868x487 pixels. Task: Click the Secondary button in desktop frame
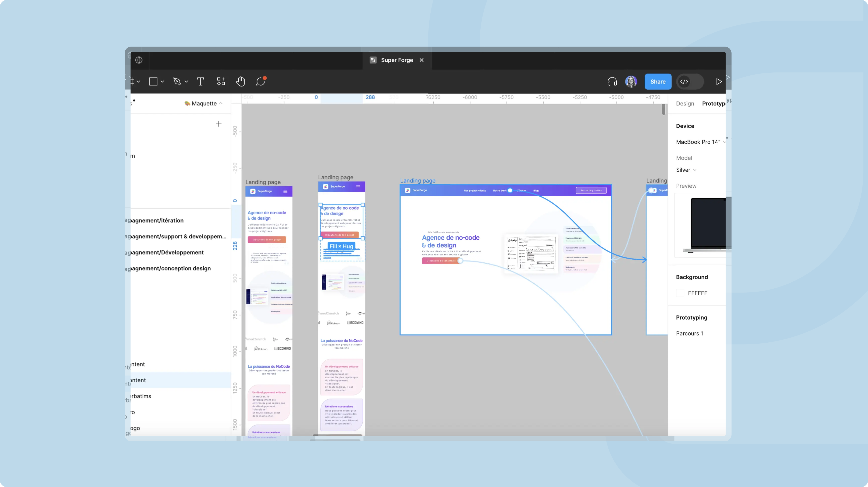(x=591, y=190)
